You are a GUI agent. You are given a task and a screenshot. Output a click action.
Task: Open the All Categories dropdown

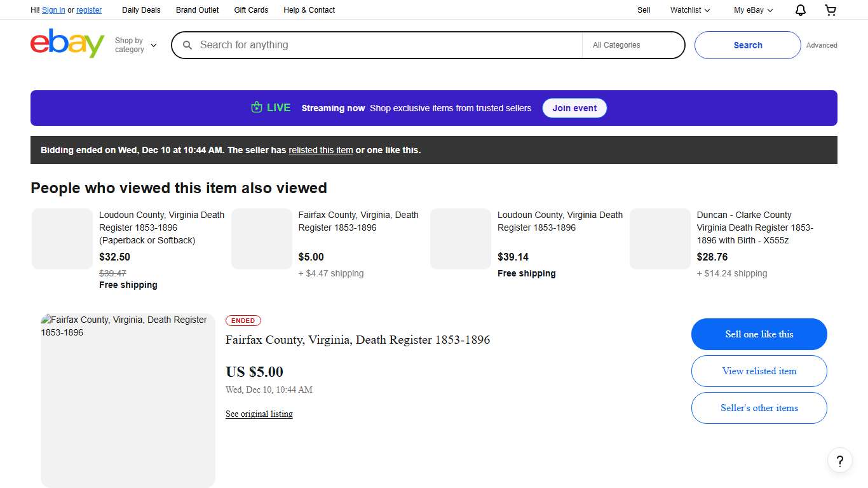pos(632,45)
